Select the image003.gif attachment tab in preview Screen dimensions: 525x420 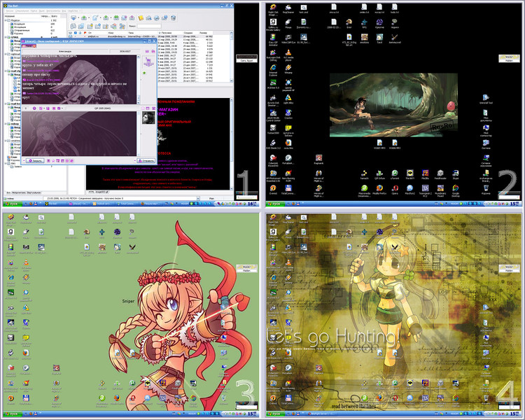pyautogui.click(x=101, y=192)
